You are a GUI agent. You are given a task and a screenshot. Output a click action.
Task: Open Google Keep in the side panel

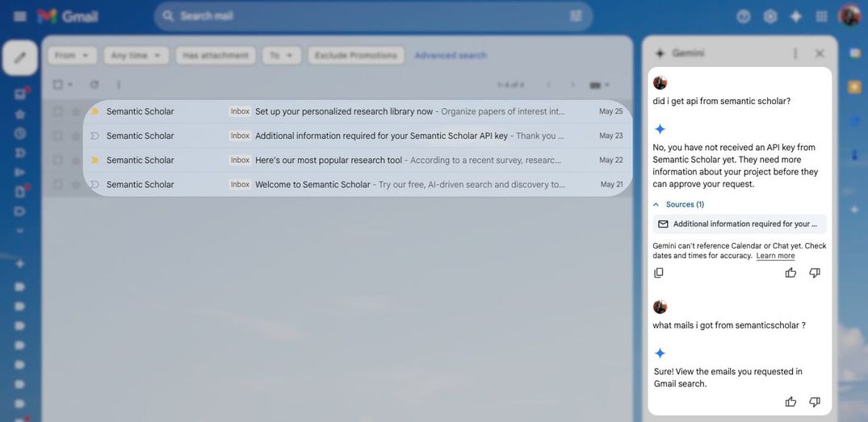855,87
